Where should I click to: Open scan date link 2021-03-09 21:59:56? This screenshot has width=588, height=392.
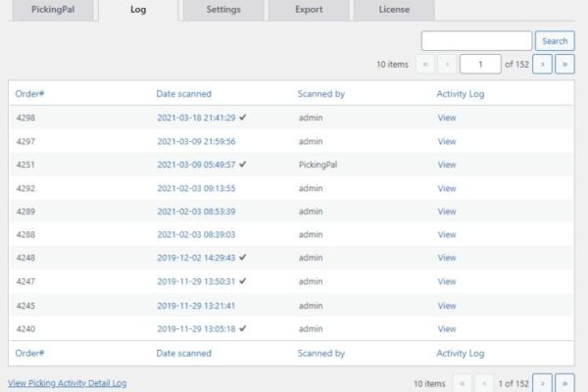(196, 141)
